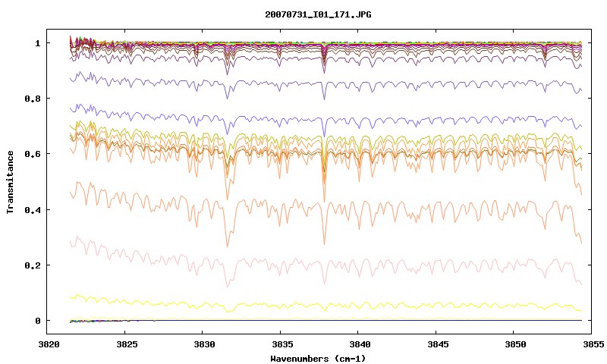This screenshot has height=364, width=607.
Task: Click the x-axis tick label 3855
Action: pos(593,344)
